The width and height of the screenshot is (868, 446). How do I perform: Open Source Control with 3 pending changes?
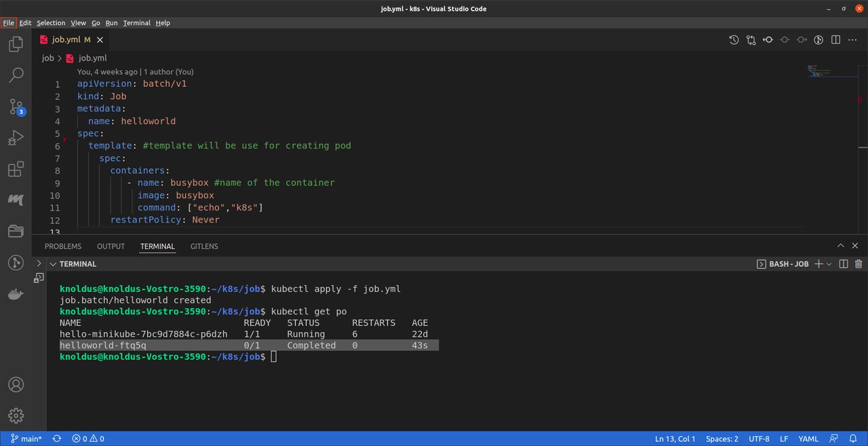click(x=16, y=107)
